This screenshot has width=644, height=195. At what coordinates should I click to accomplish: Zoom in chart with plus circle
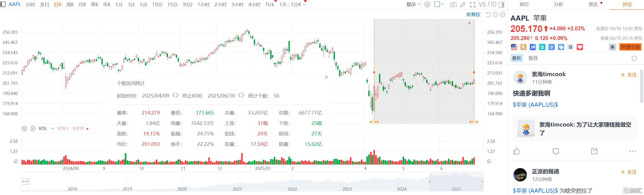[x=503, y=15]
